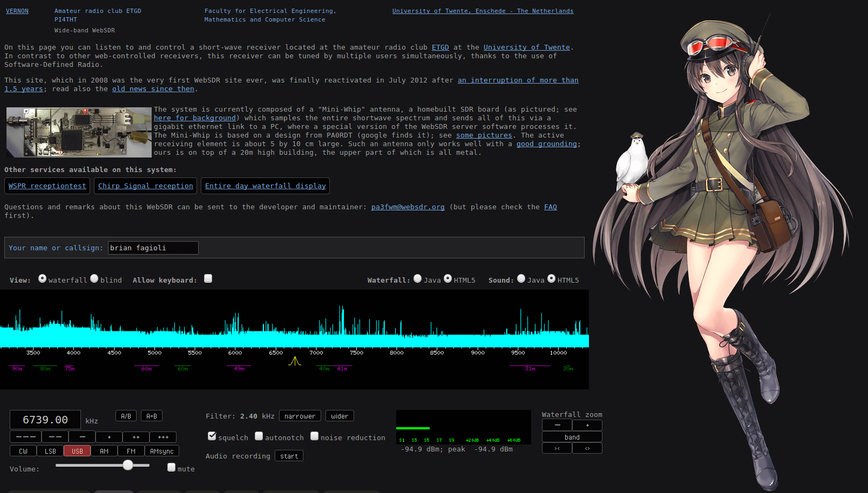Make the filter narrower
The image size is (868, 493).
(x=300, y=416)
